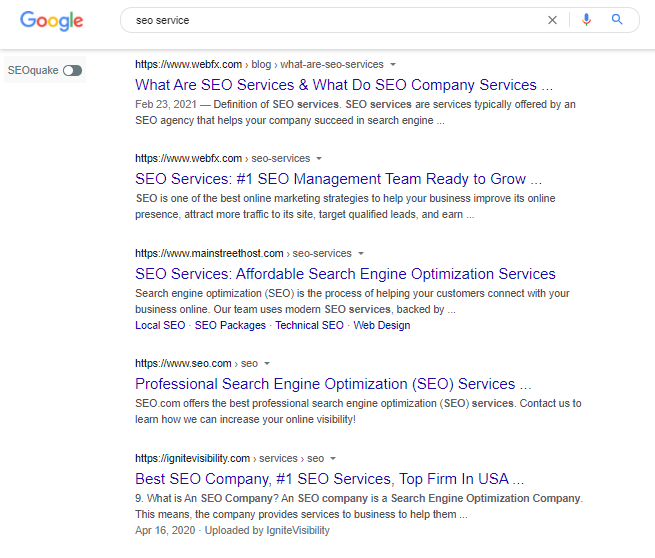Open dropdown arrow beside mainstreethost.com URL
The height and width of the screenshot is (558, 655).
pyautogui.click(x=361, y=254)
